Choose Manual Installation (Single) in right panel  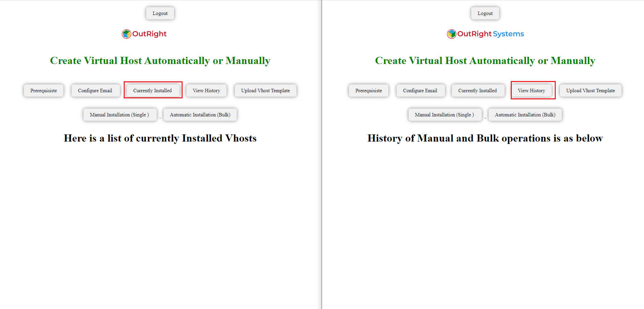(x=445, y=115)
